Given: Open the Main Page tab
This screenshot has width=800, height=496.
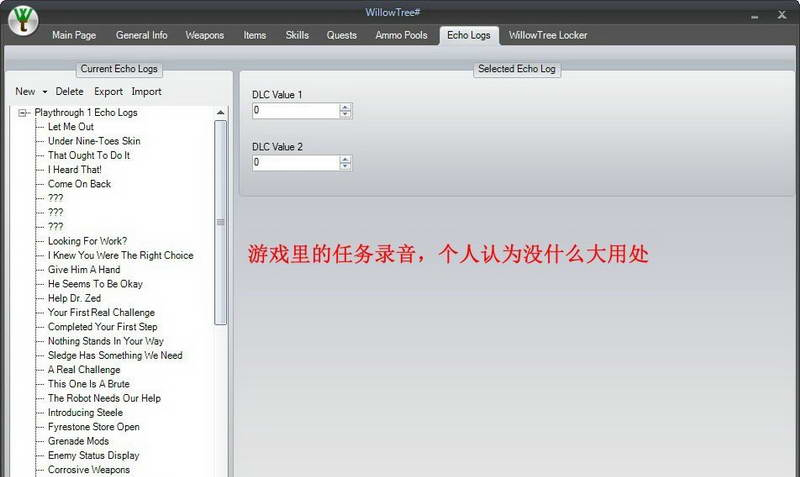Looking at the screenshot, I should [x=74, y=35].
